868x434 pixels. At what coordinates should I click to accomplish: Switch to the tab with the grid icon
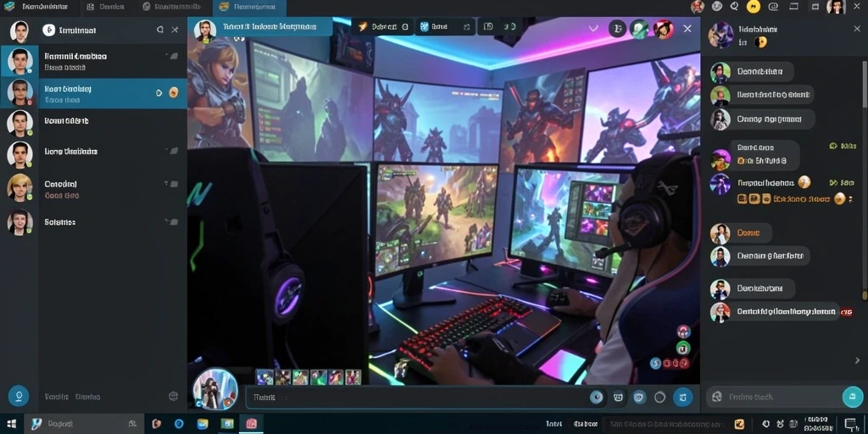tap(106, 7)
